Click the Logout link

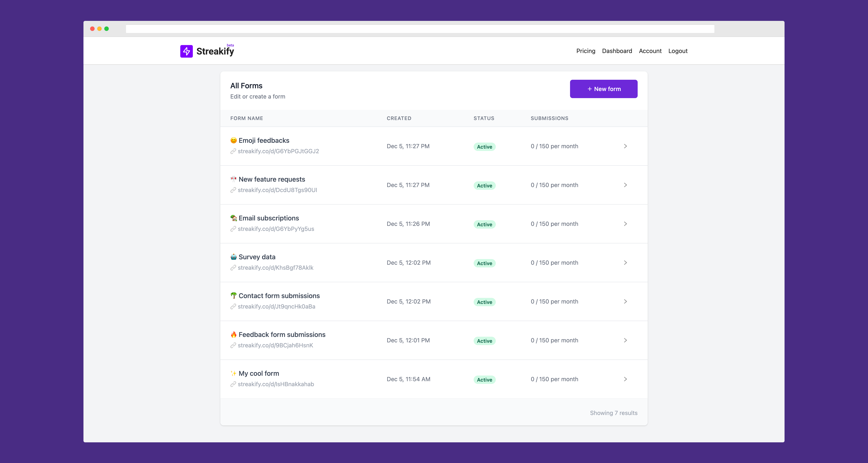tap(678, 51)
